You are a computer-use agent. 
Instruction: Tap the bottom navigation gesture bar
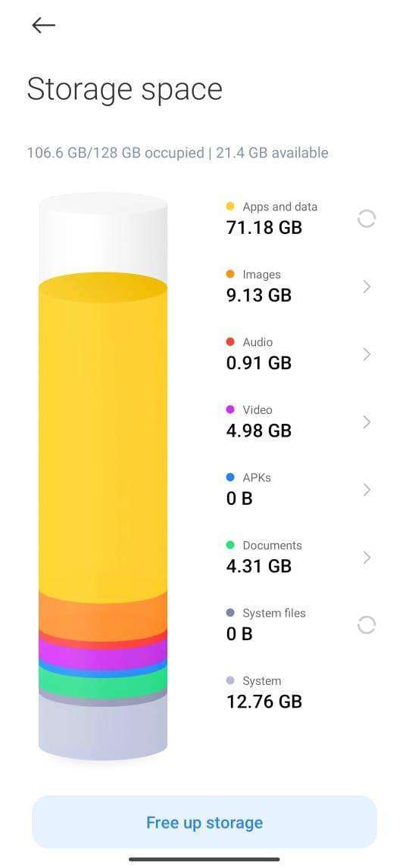coord(204,859)
